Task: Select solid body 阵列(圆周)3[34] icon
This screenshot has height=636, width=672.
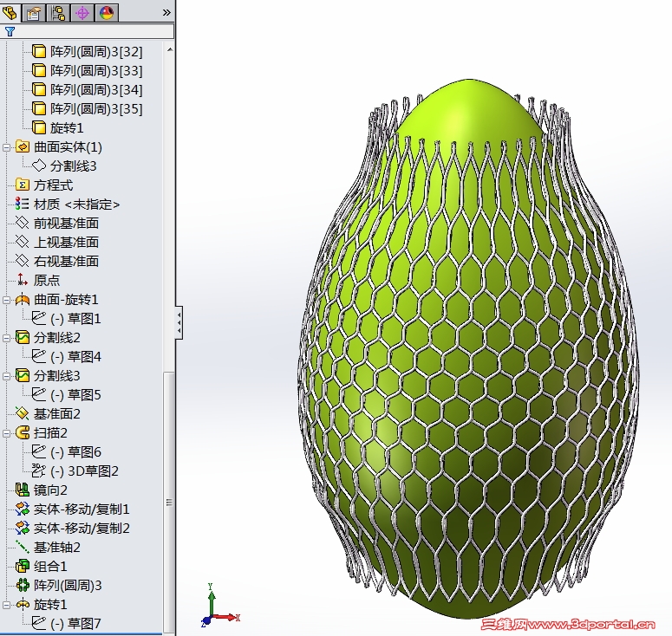Action: pyautogui.click(x=39, y=89)
